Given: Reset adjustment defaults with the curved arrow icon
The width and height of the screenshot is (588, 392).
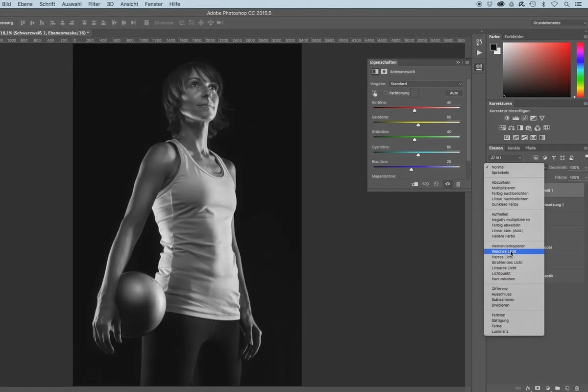Looking at the screenshot, I should click(436, 184).
